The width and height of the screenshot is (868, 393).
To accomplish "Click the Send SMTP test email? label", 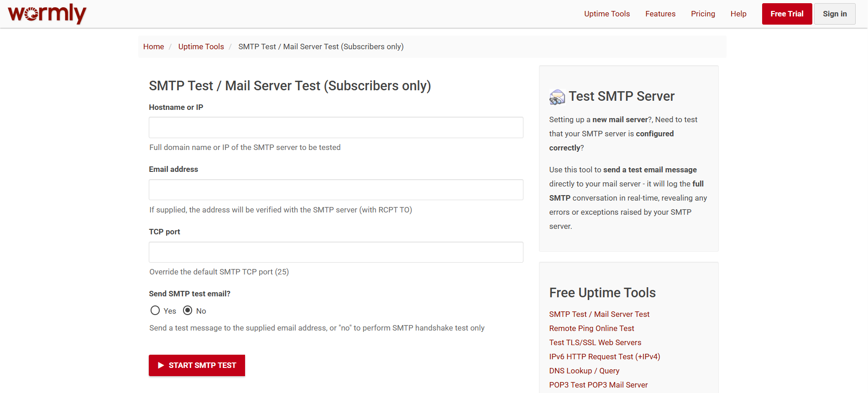I will (x=189, y=294).
